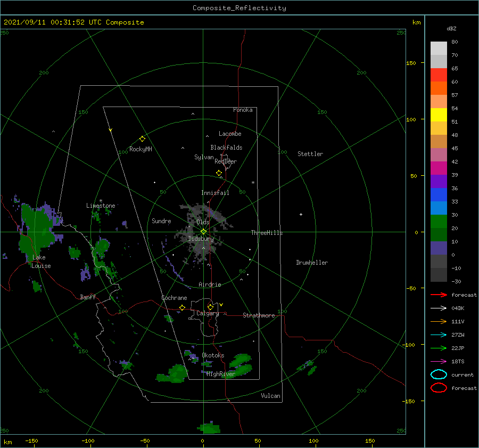Select the Drumheller label
The image size is (479, 448).
point(312,263)
